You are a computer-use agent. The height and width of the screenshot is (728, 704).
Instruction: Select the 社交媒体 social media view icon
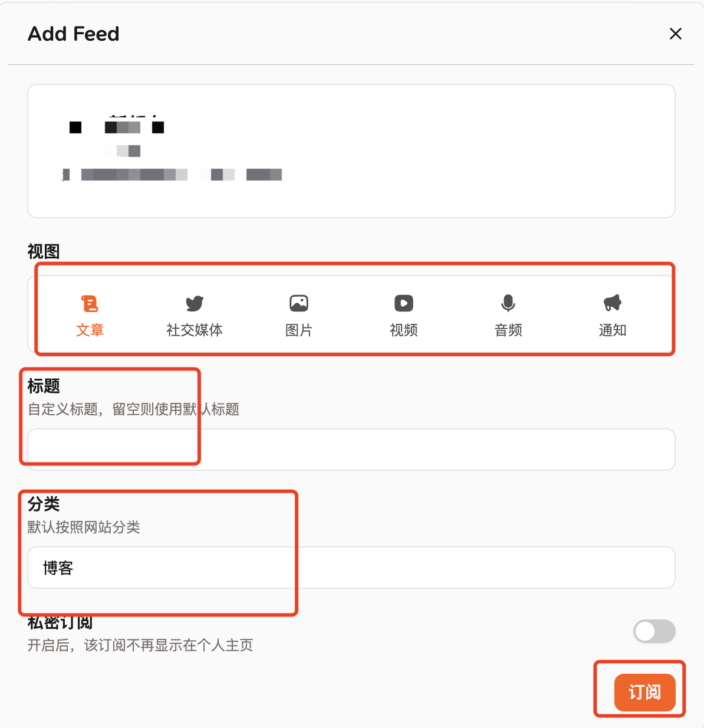(x=194, y=314)
